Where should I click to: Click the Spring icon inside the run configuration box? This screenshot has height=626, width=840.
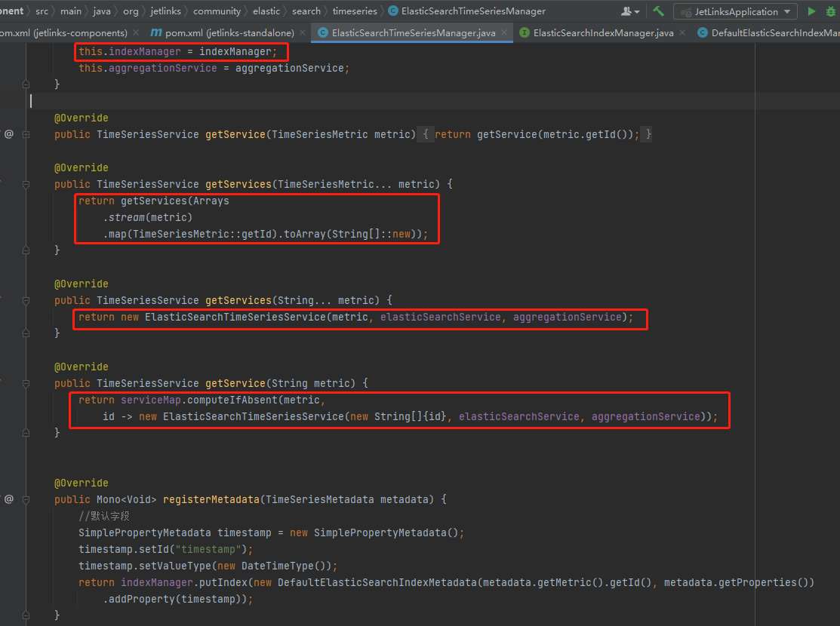685,11
